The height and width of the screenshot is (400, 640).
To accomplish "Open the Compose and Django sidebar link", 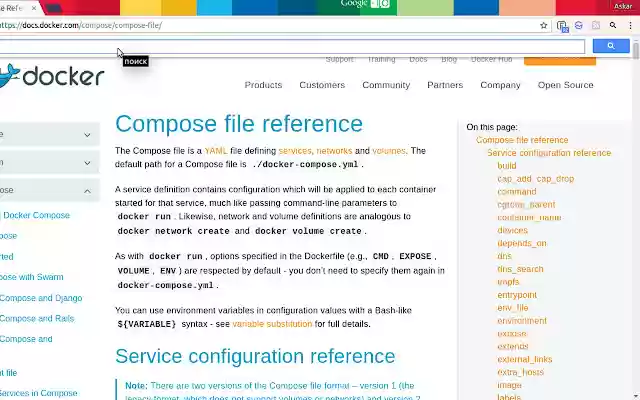I will (x=41, y=298).
